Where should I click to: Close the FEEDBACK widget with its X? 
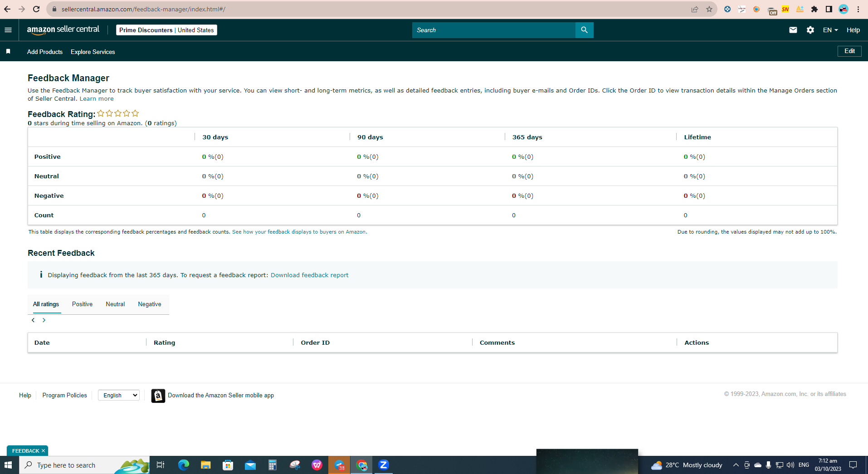pyautogui.click(x=44, y=451)
